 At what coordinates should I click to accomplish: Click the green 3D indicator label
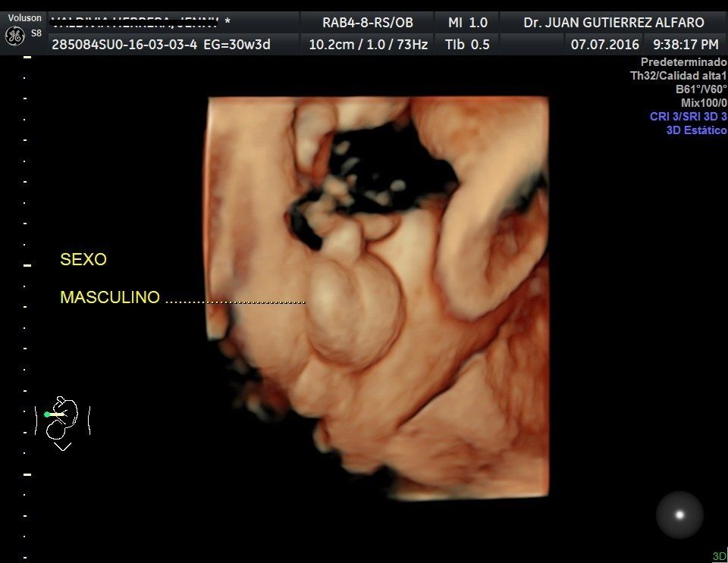click(719, 556)
